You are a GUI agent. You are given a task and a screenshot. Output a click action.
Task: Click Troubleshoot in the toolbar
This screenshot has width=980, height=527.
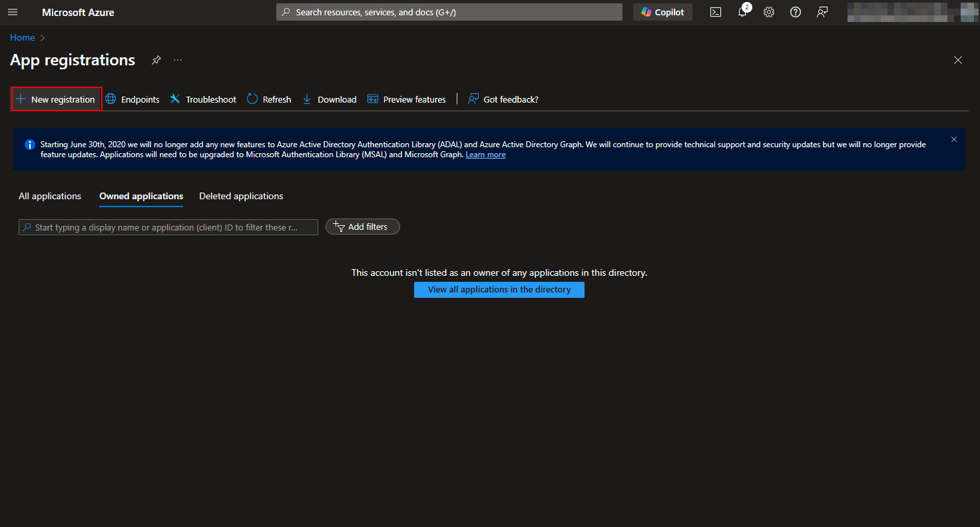tap(203, 99)
